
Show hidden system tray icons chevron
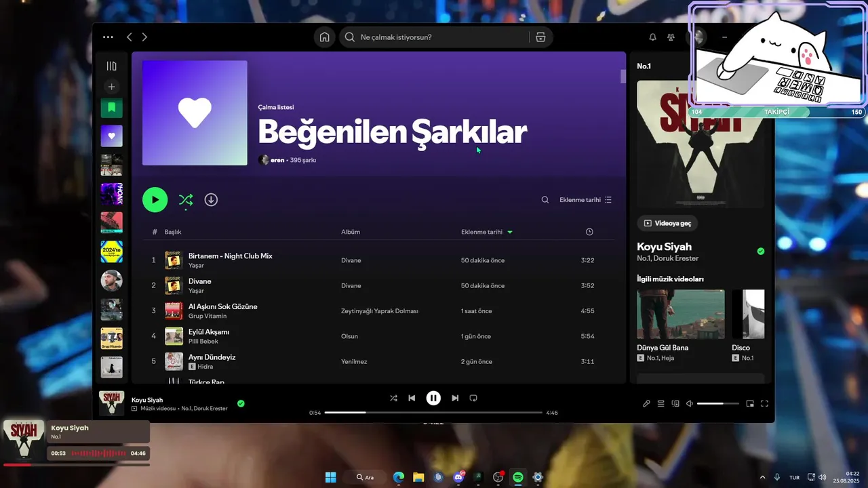click(x=762, y=477)
